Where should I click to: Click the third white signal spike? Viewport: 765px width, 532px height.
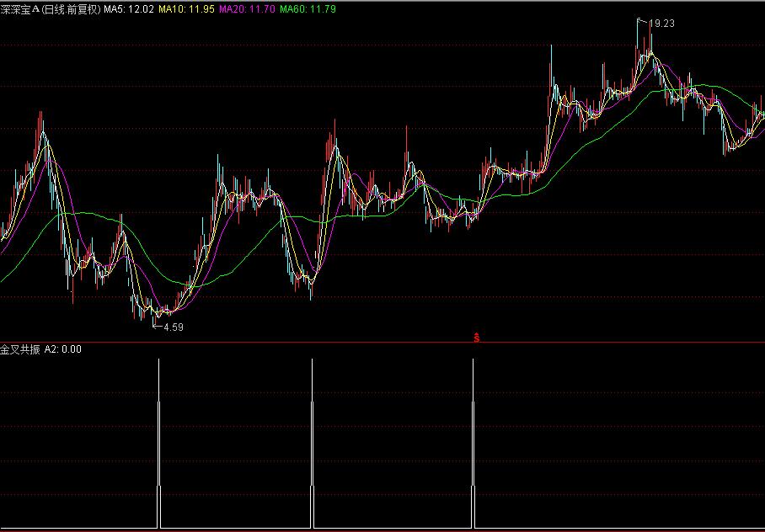[473, 444]
